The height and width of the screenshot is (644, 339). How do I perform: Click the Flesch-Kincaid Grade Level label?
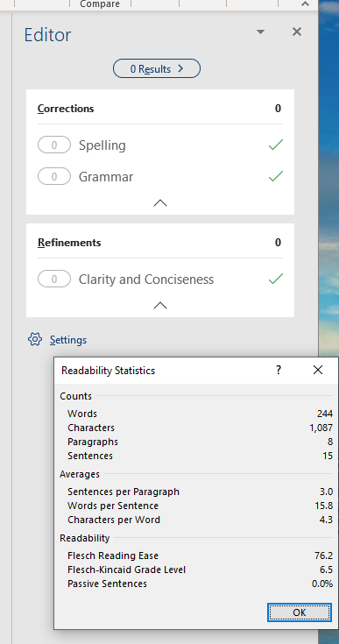pyautogui.click(x=126, y=570)
